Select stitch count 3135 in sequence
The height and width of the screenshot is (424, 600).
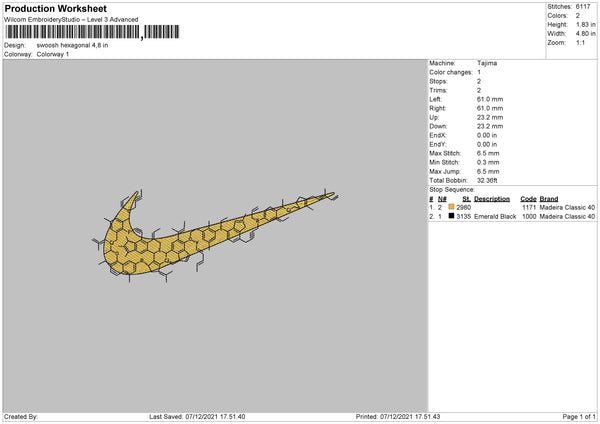(x=463, y=217)
